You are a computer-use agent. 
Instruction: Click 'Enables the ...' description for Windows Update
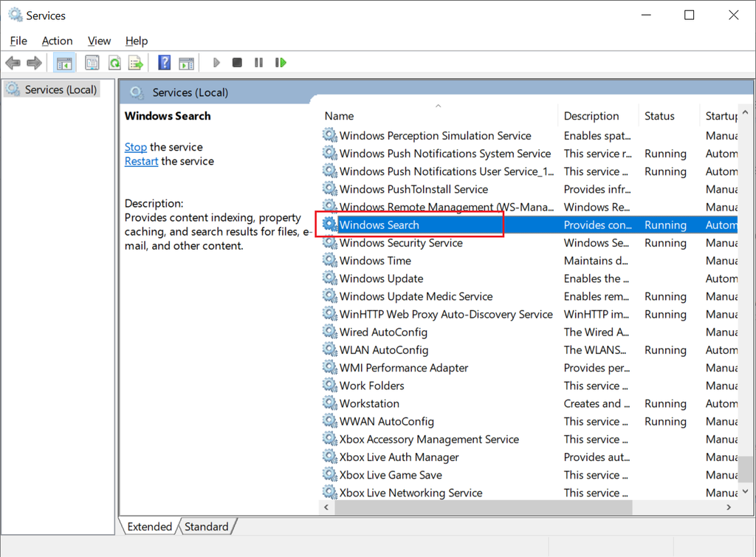tap(597, 278)
